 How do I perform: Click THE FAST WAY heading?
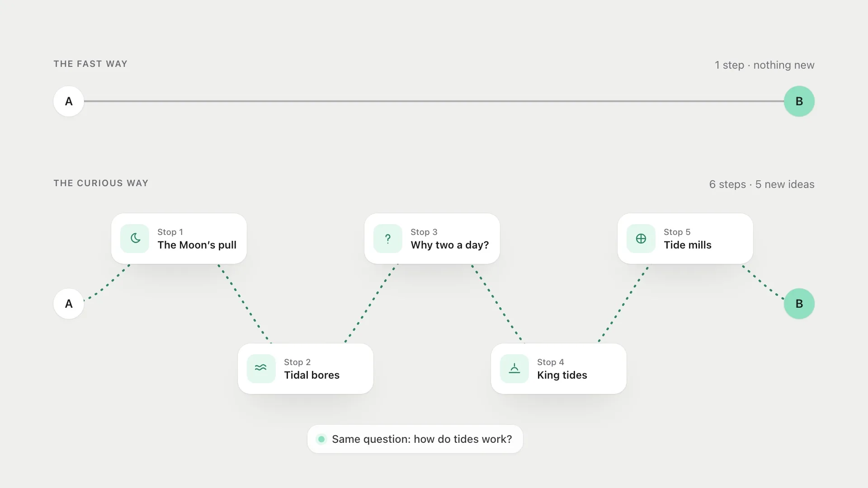pos(90,64)
